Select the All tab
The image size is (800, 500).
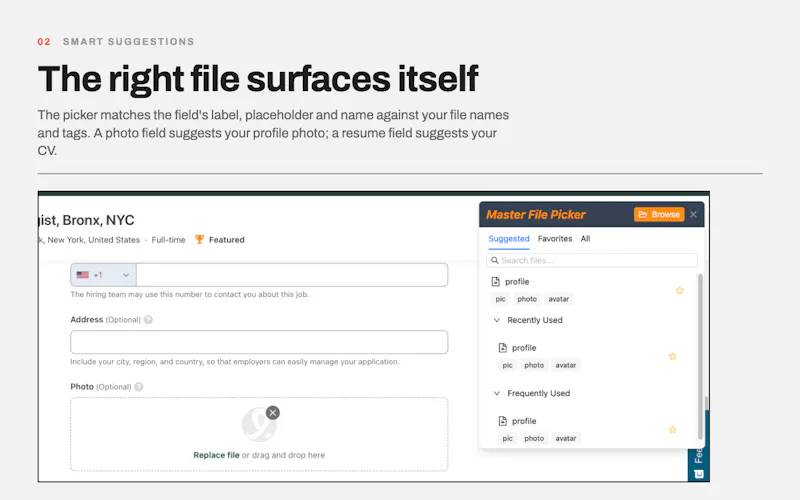tap(585, 239)
